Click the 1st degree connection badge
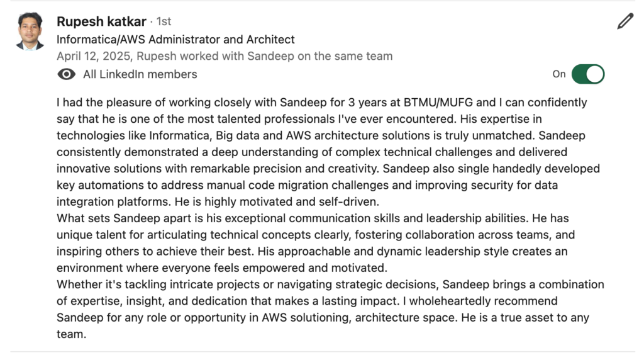Image resolution: width=644 pixels, height=355 pixels. click(164, 21)
